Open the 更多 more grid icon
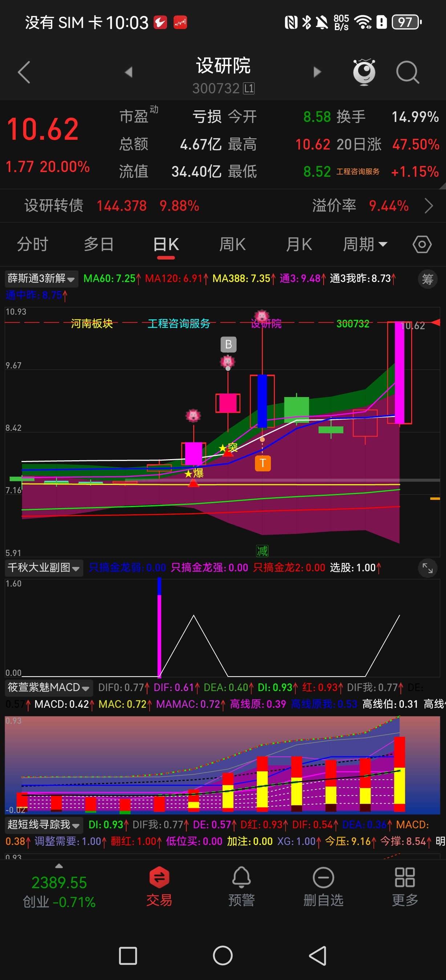Viewport: 446px width, 980px height. point(405,887)
